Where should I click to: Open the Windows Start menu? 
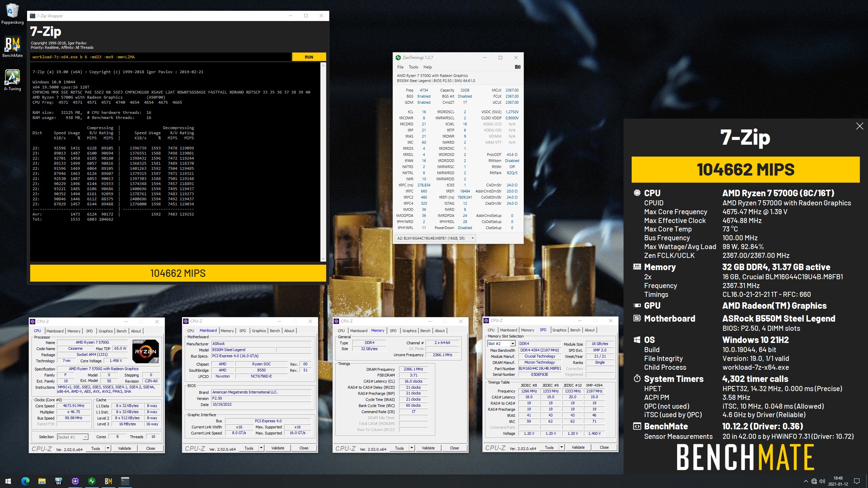pos(8,481)
